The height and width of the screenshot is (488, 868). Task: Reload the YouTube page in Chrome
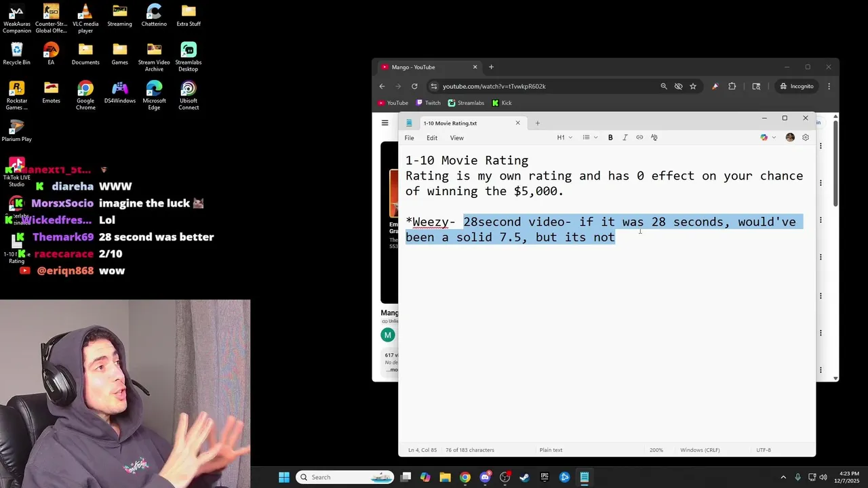(414, 86)
